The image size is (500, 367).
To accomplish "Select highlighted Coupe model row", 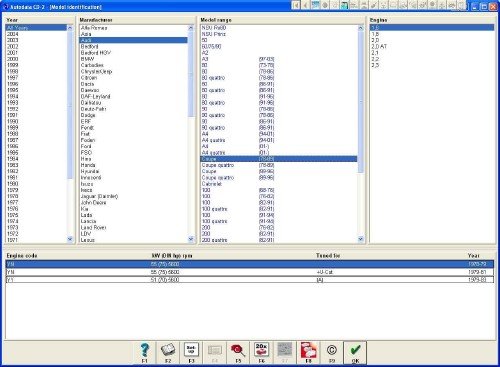I will [279, 159].
